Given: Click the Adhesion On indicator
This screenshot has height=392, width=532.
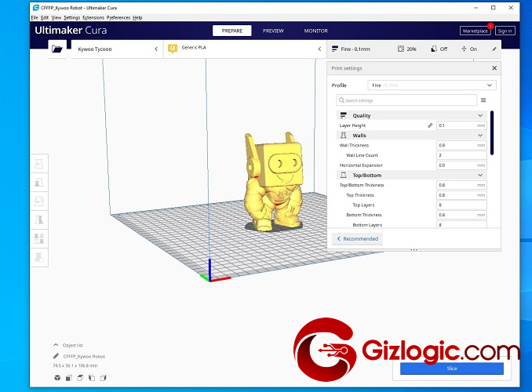Looking at the screenshot, I should [x=468, y=49].
